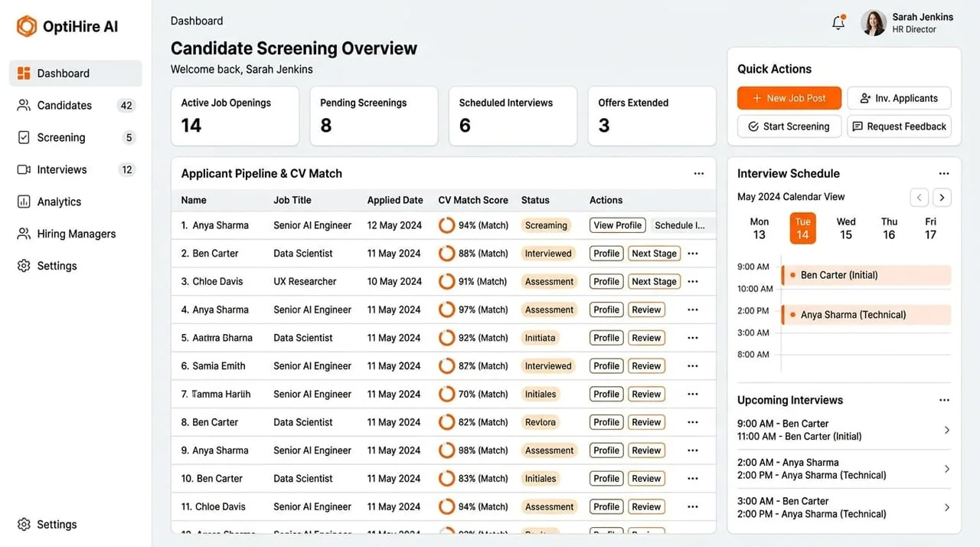Click Review for Samia Emith

coord(646,366)
